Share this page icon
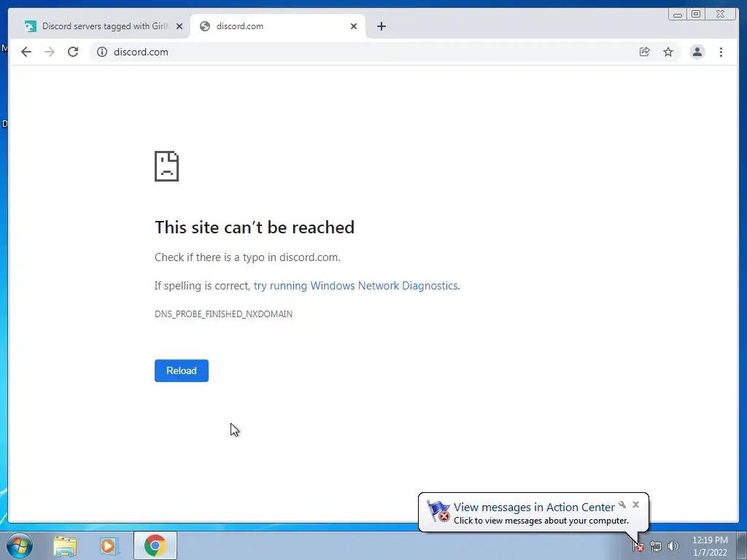Image resolution: width=747 pixels, height=560 pixels. (644, 52)
